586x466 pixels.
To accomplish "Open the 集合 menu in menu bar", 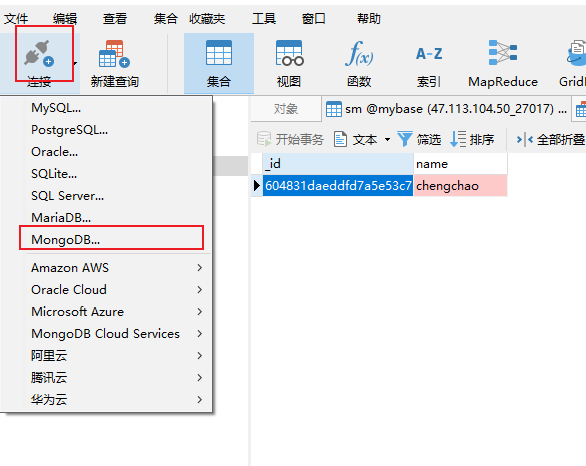I will [x=165, y=18].
